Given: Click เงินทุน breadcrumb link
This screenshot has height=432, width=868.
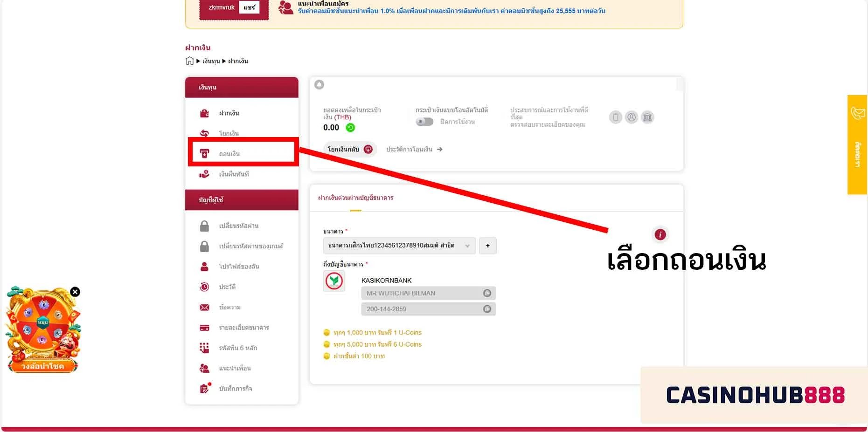Looking at the screenshot, I should pos(211,61).
